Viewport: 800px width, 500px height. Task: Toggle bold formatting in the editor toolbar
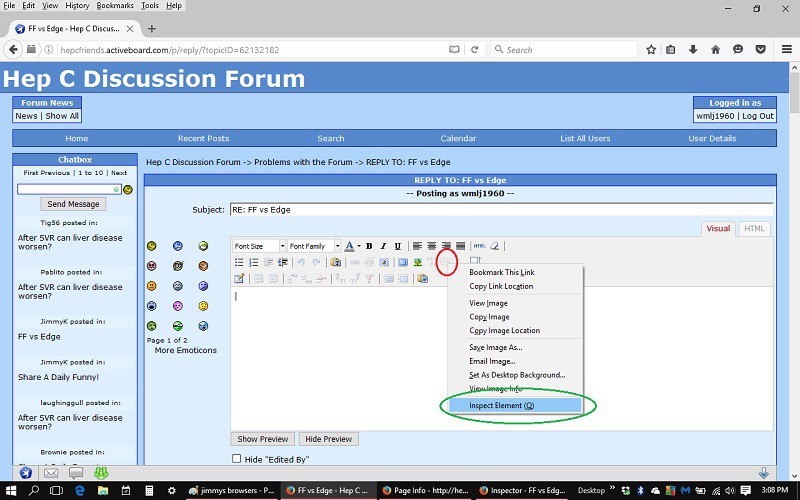369,246
